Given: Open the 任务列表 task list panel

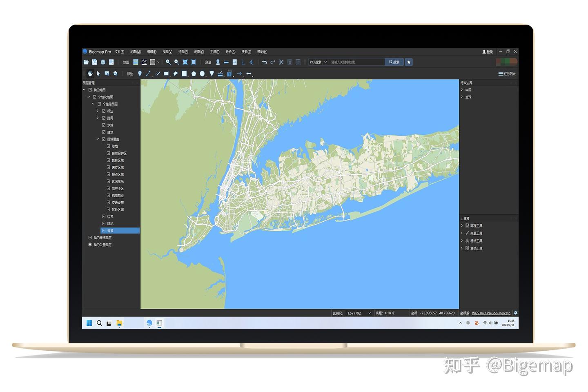Looking at the screenshot, I should coord(506,74).
